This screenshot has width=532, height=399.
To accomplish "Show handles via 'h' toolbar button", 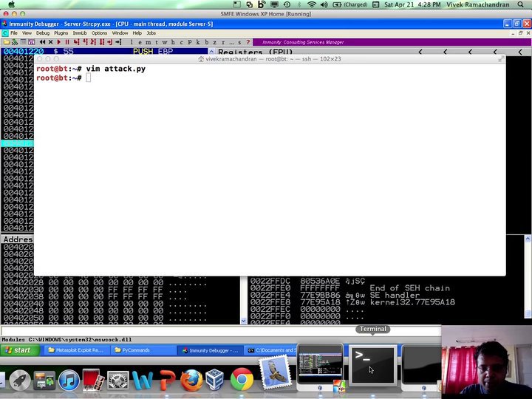I will pos(173,42).
